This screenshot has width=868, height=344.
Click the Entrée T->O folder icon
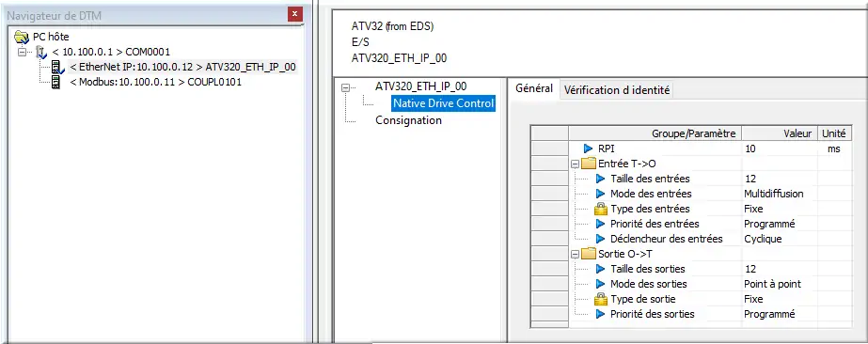pyautogui.click(x=589, y=164)
